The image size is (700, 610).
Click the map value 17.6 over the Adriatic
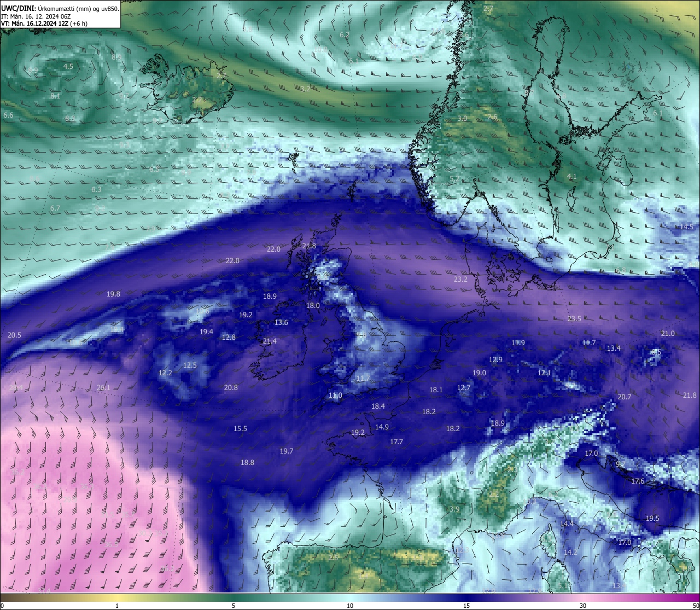tap(638, 481)
